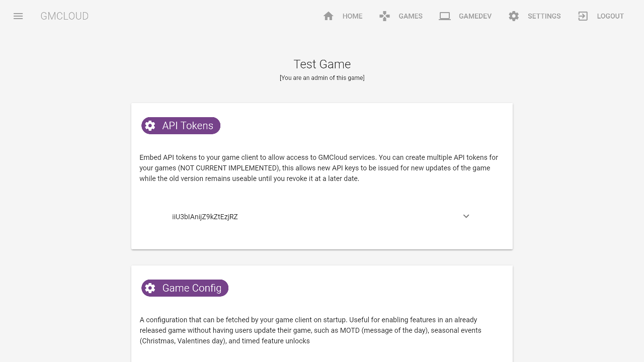Open the sidebar navigation drawer
Screen dimensions: 644x362
point(18,16)
